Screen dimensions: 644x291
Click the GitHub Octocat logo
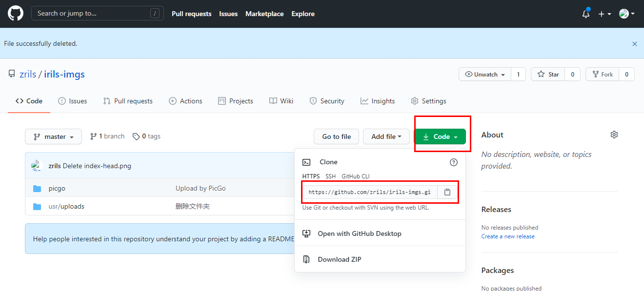click(x=15, y=14)
